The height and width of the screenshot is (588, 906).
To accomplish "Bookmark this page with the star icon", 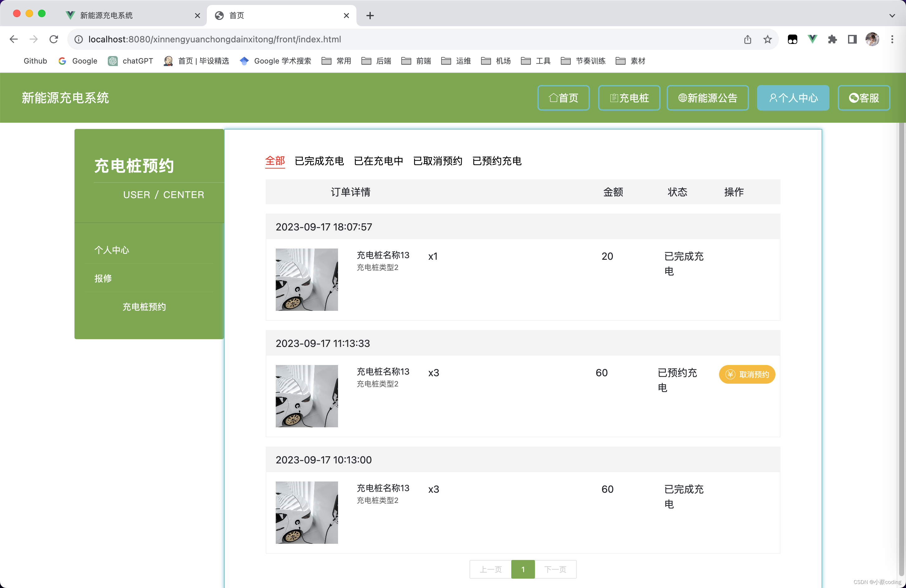I will (x=767, y=39).
